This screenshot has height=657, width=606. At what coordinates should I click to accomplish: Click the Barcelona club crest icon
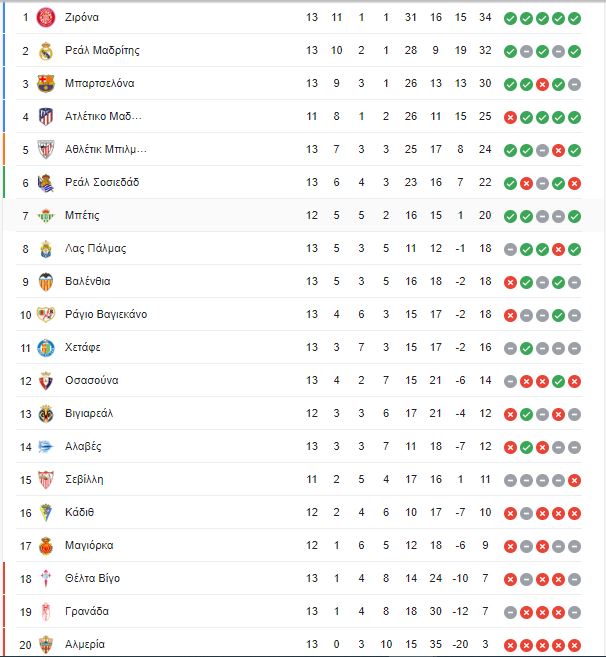tap(46, 84)
